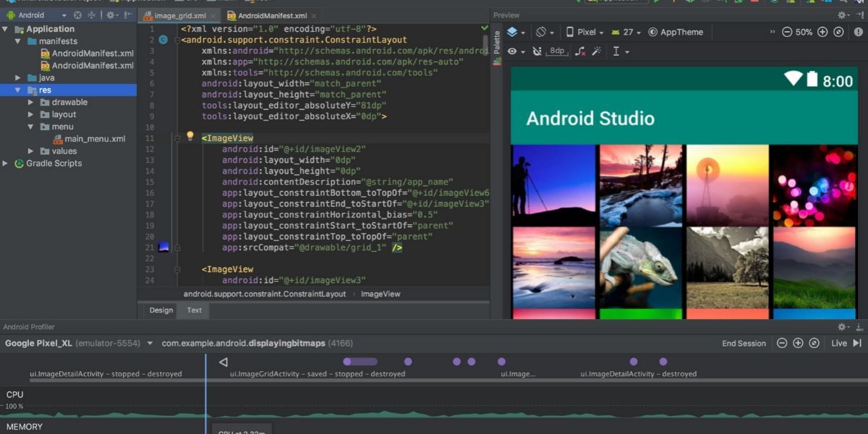868x434 pixels.
Task: Open project panel settings gear
Action: click(x=112, y=14)
